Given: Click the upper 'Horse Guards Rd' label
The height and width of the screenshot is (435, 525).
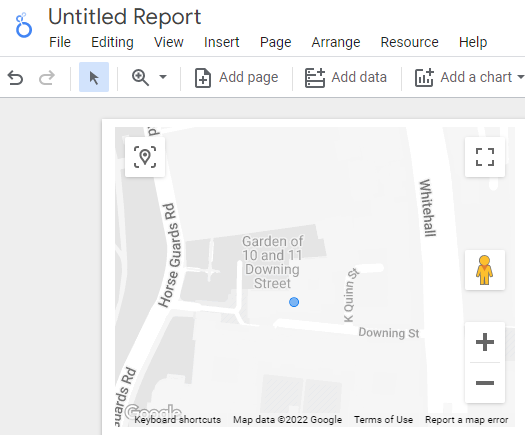Looking at the screenshot, I should (x=171, y=255).
